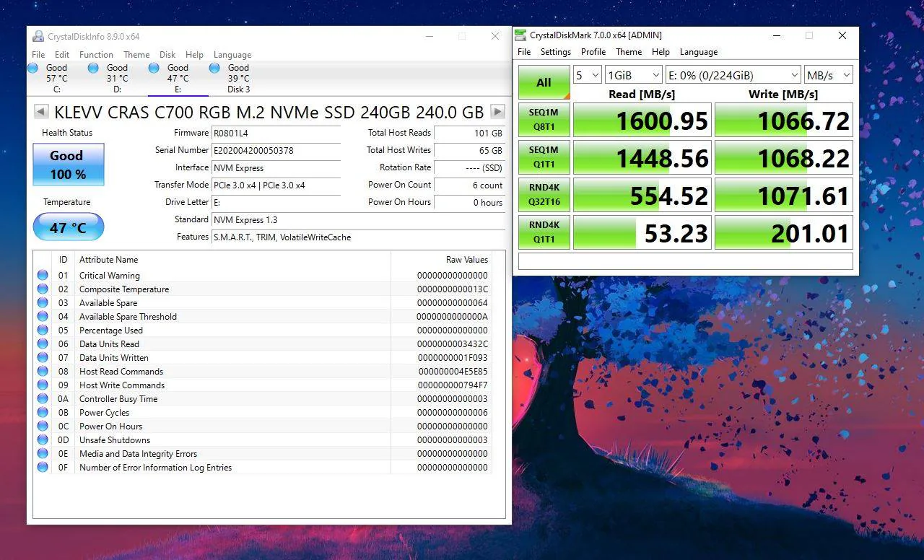This screenshot has height=560, width=924.
Task: Click the blue orb beside Available Spare
Action: pyautogui.click(x=43, y=302)
